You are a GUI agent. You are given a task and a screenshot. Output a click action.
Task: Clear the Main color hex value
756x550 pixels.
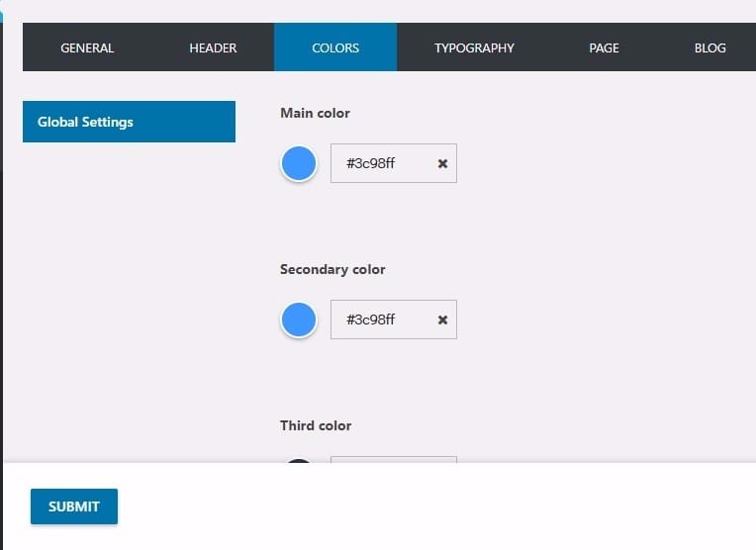pos(442,163)
